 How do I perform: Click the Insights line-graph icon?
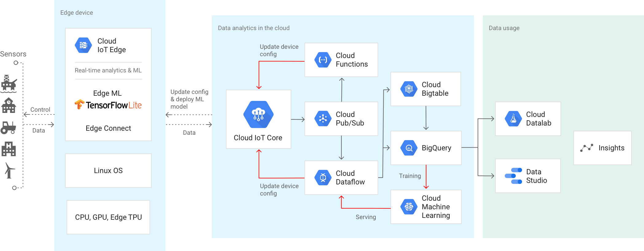587,148
